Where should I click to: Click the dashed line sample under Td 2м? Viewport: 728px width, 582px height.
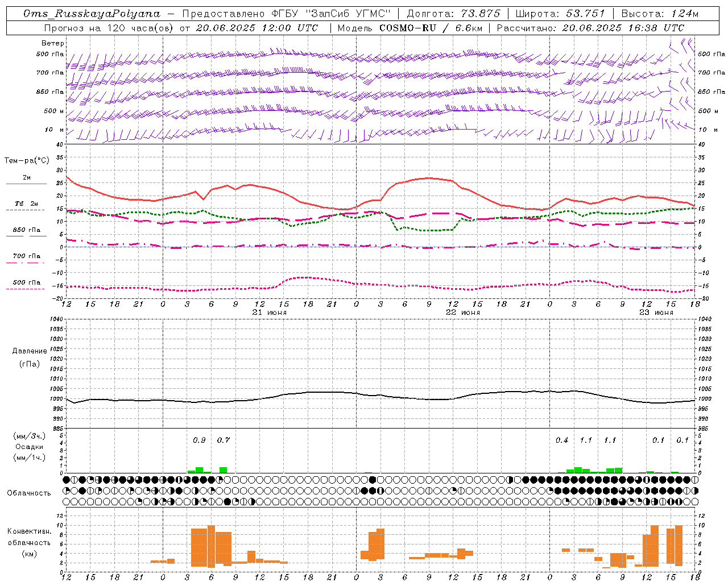point(25,210)
